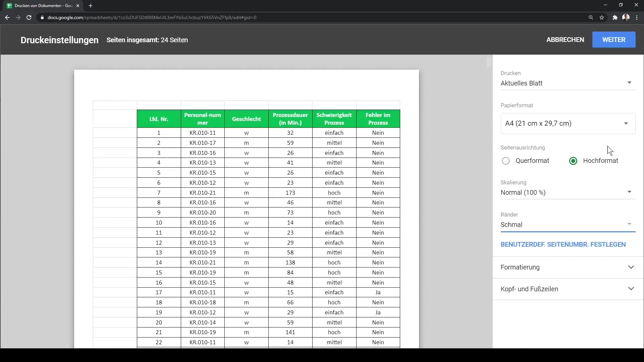Open a new browser tab
Image resolution: width=644 pixels, height=362 pixels.
tap(91, 6)
